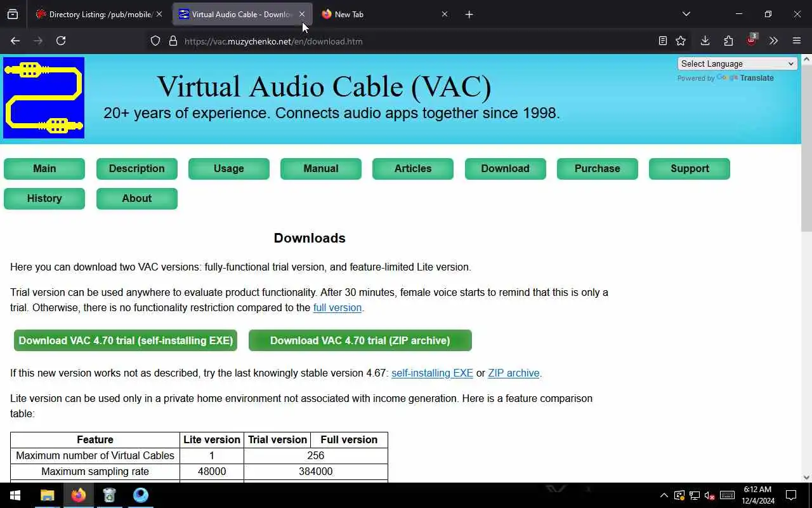The width and height of the screenshot is (812, 508).
Task: Close the New Tab tab
Action: pyautogui.click(x=445, y=14)
